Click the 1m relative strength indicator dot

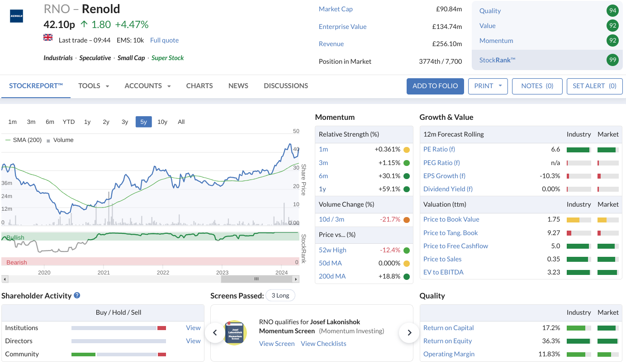coord(407,150)
